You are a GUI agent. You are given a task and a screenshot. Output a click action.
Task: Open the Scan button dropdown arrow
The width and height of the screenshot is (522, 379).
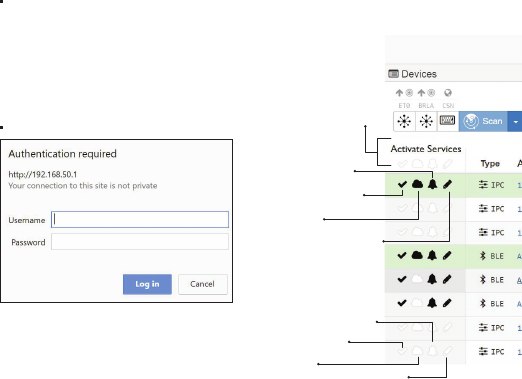click(515, 121)
